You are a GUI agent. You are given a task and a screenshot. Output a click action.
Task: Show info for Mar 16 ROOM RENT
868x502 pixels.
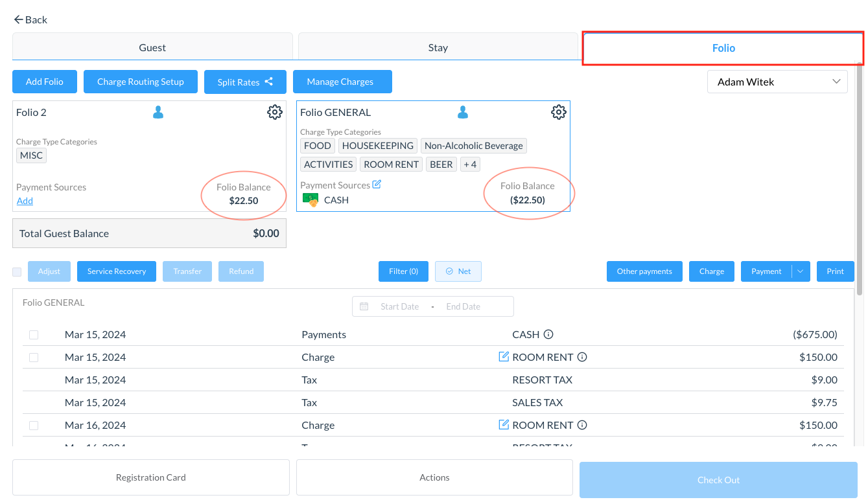point(582,425)
